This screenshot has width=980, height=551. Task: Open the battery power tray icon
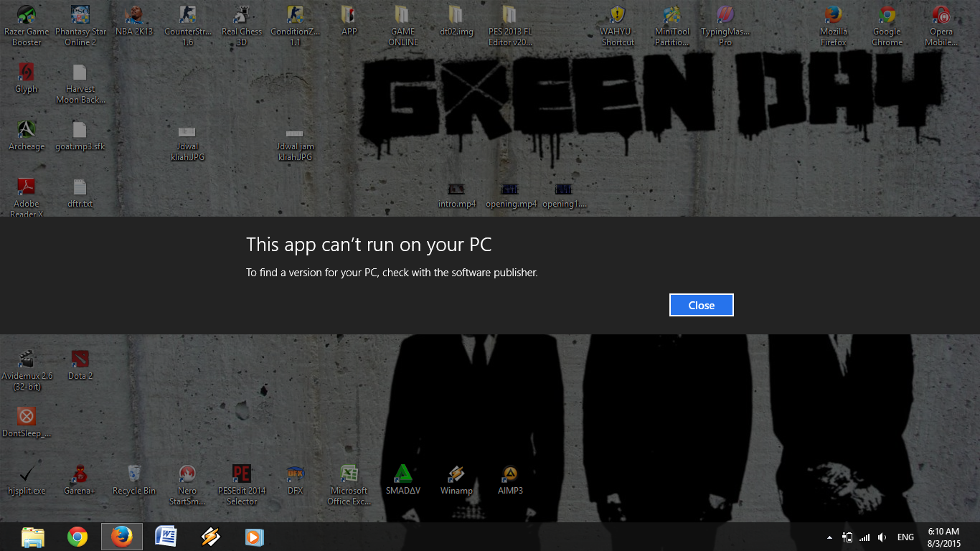pos(847,537)
